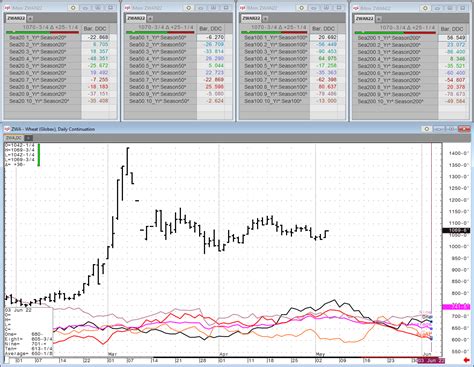Image resolution: width=474 pixels, height=367 pixels.
Task: Add a new tab in the Season50 monitor window
Action: (x=150, y=18)
